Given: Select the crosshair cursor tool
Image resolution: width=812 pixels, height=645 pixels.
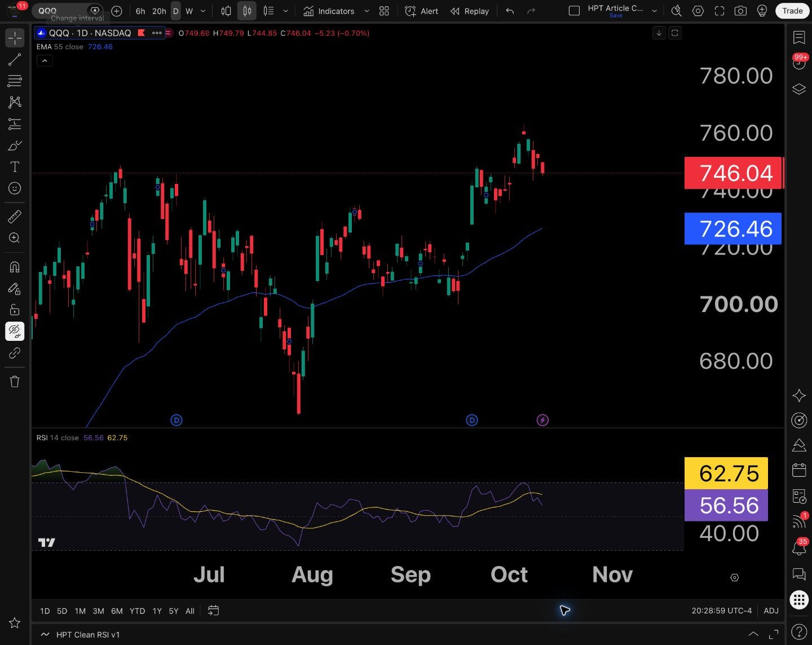Looking at the screenshot, I should [15, 38].
